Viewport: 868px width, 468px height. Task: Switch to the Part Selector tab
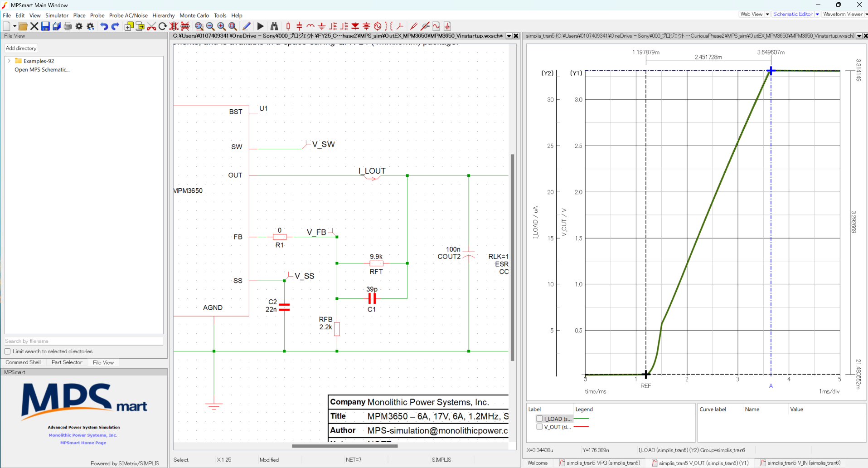pyautogui.click(x=67, y=362)
